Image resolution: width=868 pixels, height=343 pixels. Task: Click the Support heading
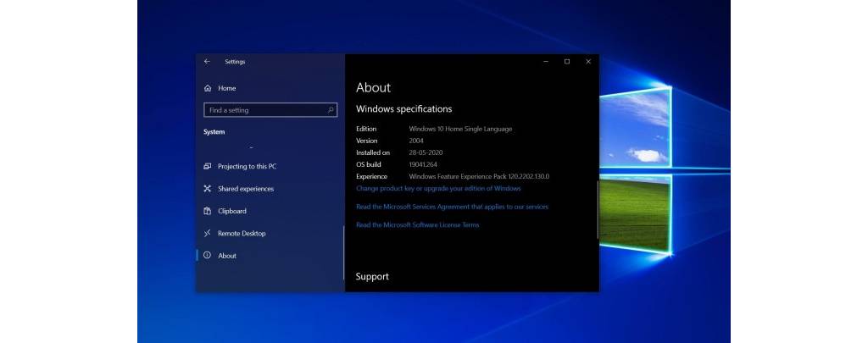coord(372,277)
